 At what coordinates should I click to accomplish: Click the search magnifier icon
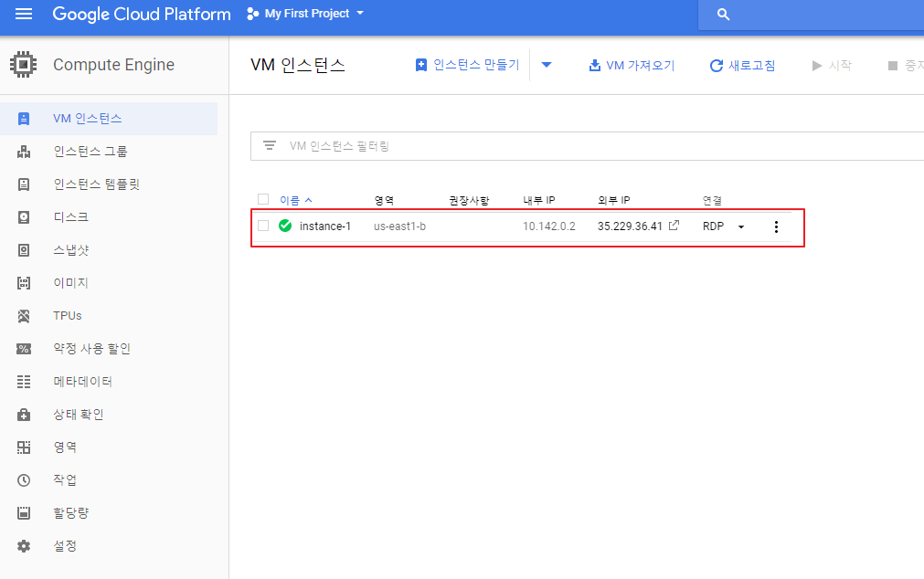(x=724, y=15)
